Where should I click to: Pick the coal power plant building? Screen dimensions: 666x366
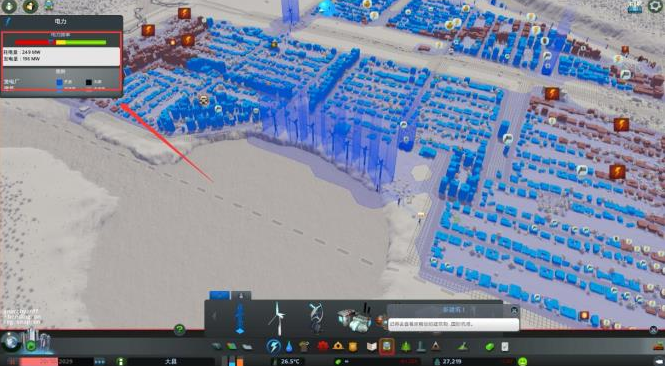(354, 319)
